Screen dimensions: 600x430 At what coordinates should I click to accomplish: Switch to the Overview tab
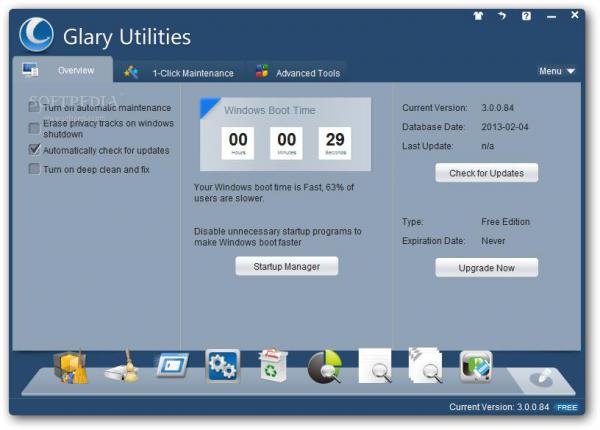(x=63, y=70)
